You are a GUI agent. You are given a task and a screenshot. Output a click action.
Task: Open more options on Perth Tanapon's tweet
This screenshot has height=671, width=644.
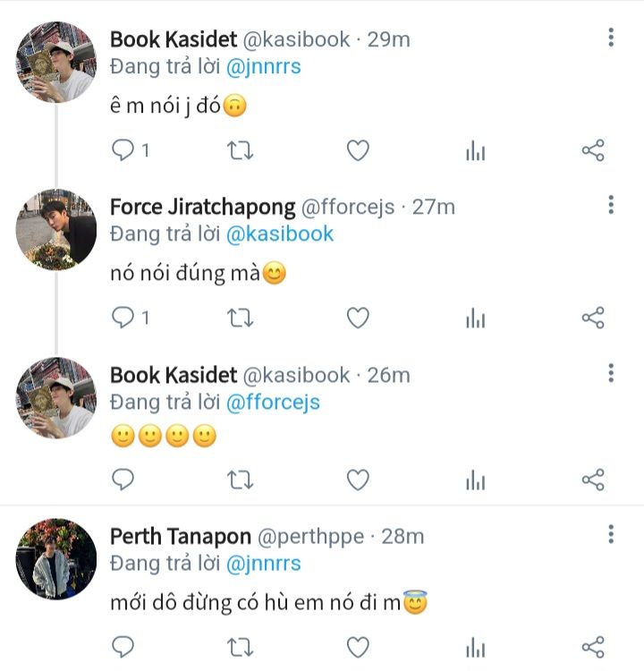tap(611, 535)
